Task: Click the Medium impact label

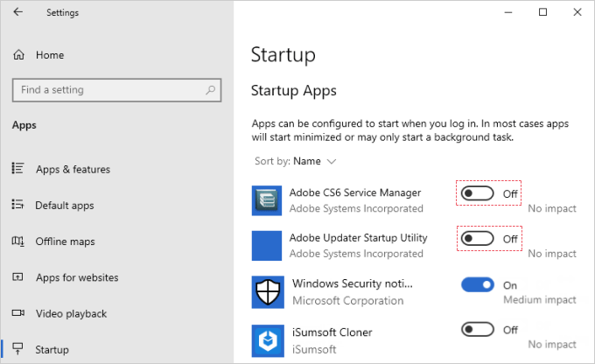Action: pyautogui.click(x=540, y=300)
